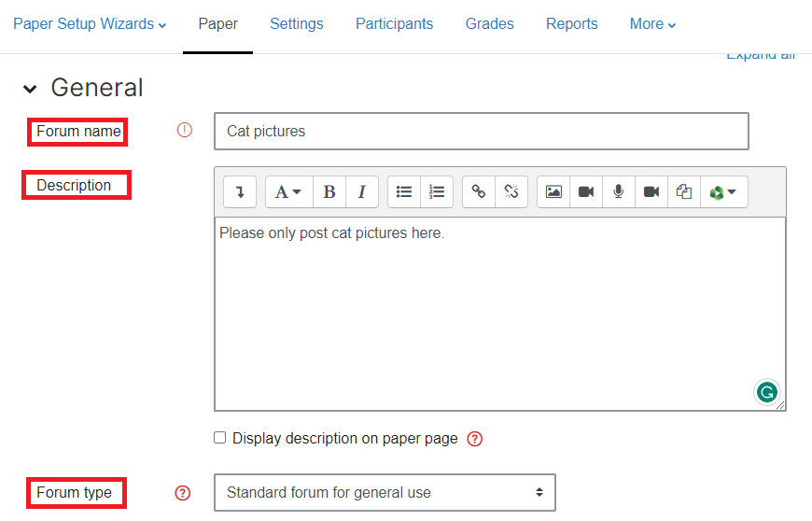Insert a numbered ordered list

point(437,191)
